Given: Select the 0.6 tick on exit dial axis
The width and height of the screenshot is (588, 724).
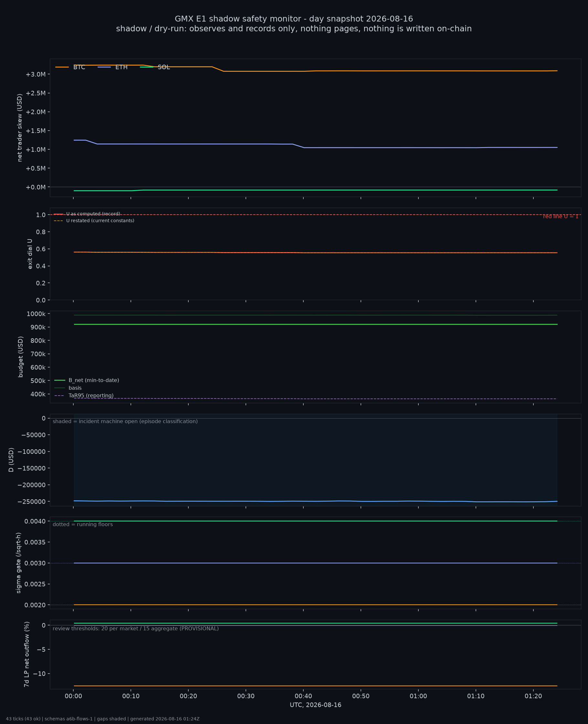Looking at the screenshot, I should [41, 249].
